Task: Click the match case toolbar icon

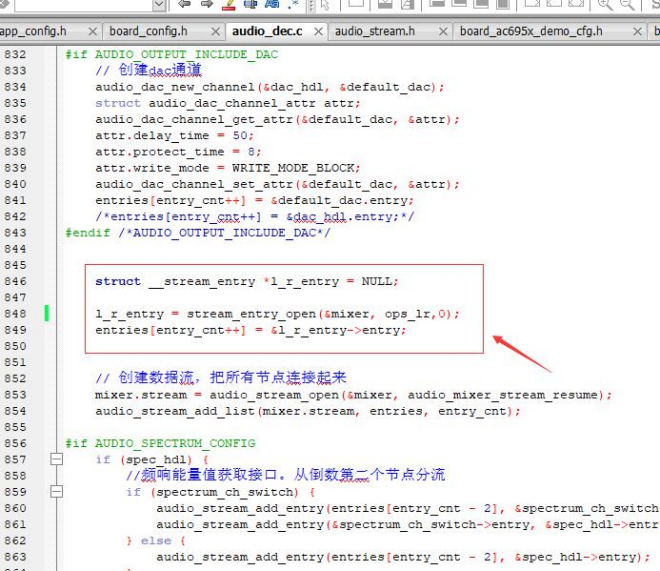Action: pos(272,4)
